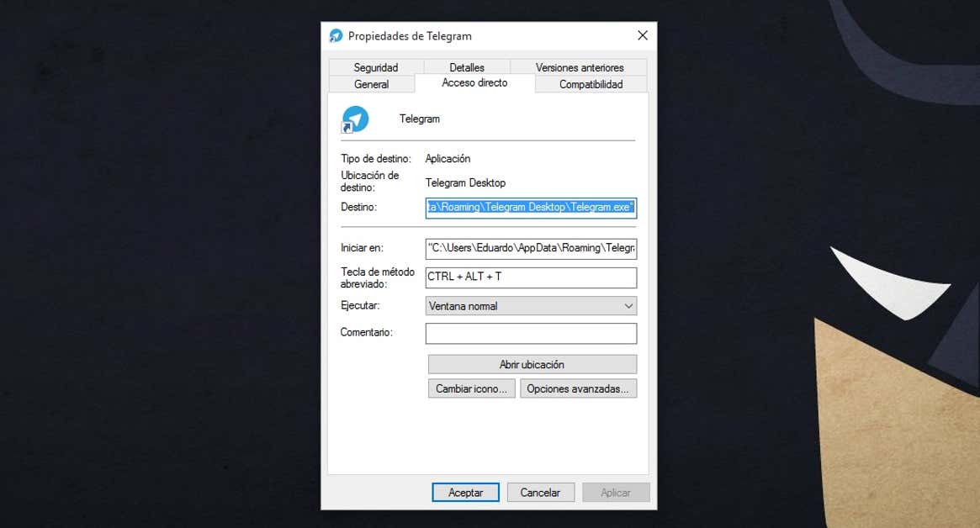Click the Cancelar button
This screenshot has height=528, width=980.
pyautogui.click(x=541, y=493)
